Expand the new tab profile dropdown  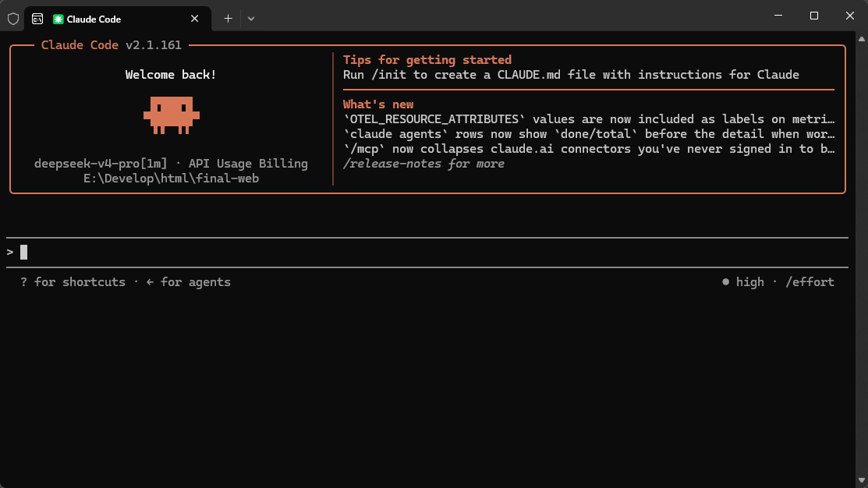[251, 19]
